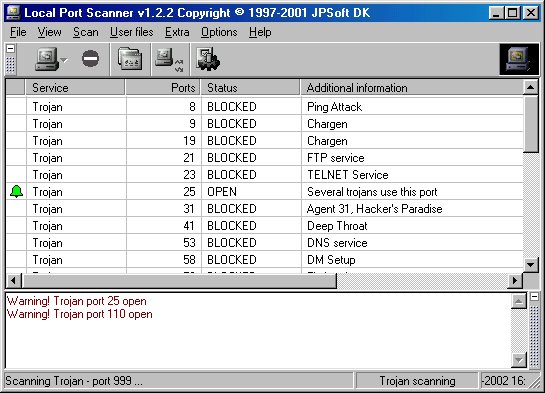
Task: Open the settings gear computer icon
Action: (208, 59)
